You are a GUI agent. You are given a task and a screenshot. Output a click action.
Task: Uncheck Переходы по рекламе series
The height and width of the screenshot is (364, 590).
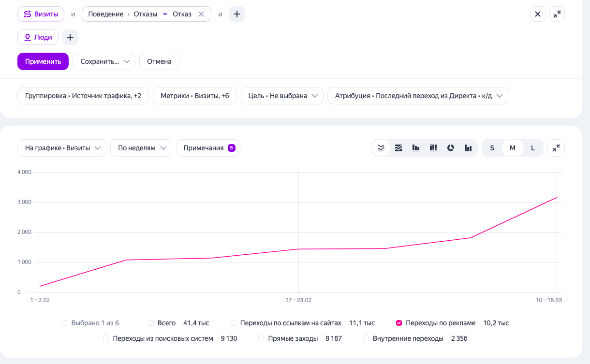tap(399, 323)
